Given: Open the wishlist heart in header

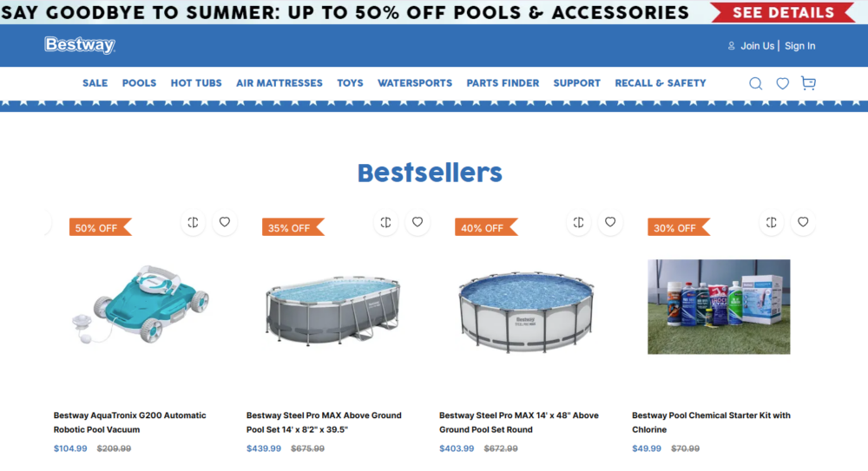Looking at the screenshot, I should pos(782,83).
